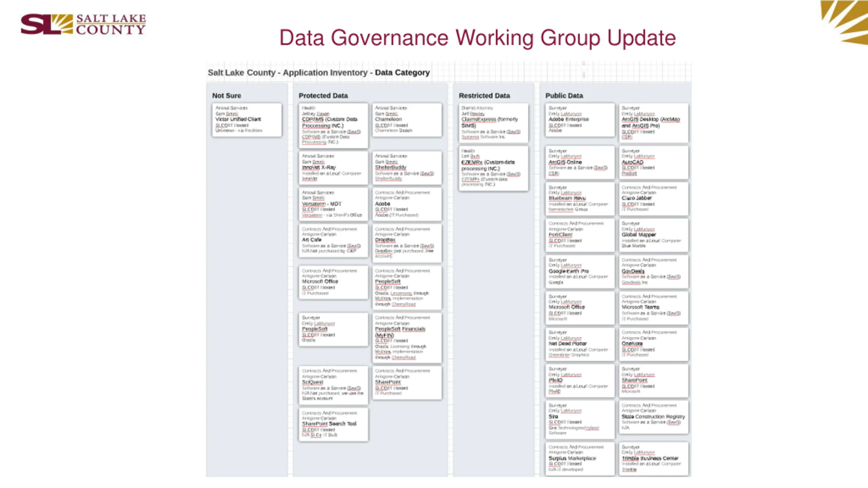The height and width of the screenshot is (488, 868).
Task: Click the Surveyor SharePoint card in Public Data
Action: [654, 381]
